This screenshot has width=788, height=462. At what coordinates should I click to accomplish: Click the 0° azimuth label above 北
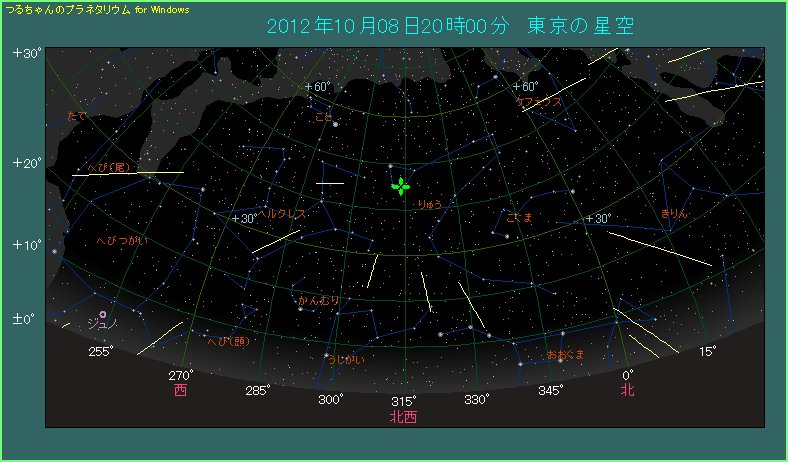click(628, 375)
